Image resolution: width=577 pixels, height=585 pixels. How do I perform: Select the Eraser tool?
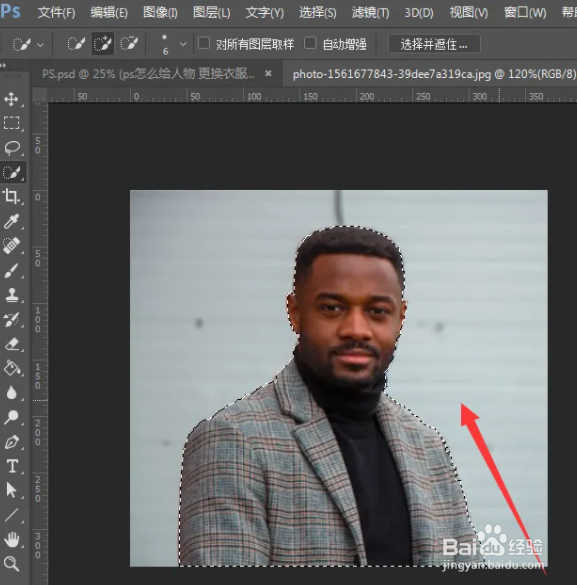pyautogui.click(x=11, y=344)
